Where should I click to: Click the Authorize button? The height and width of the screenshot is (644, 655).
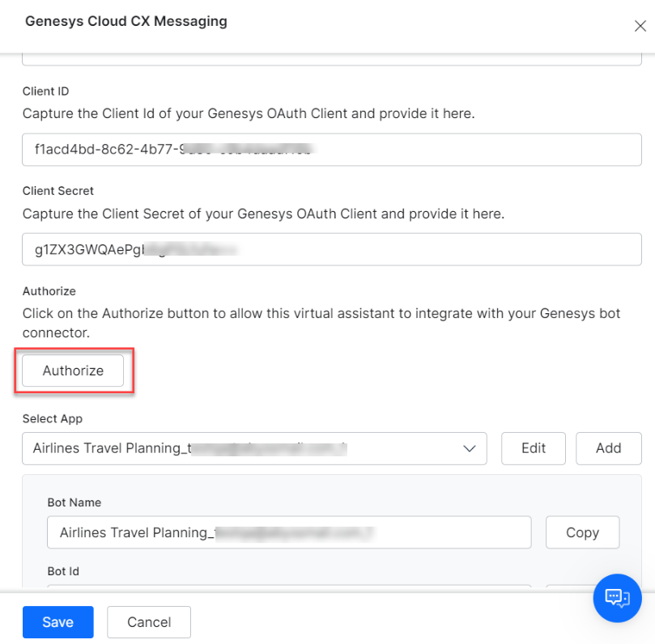pyautogui.click(x=72, y=371)
